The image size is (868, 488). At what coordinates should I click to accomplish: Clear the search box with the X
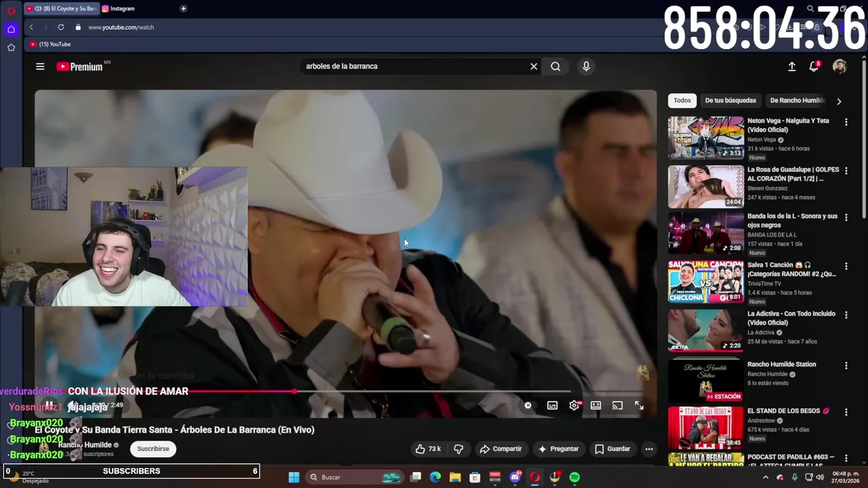pos(534,66)
